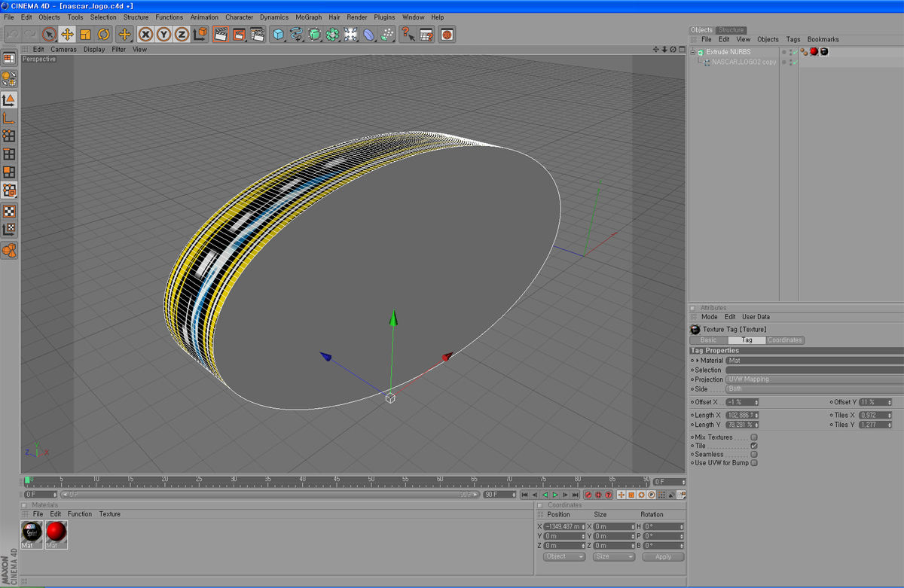Adjust the Length Y stepper arrows
Screen dimensions: 904x588
click(x=756, y=425)
